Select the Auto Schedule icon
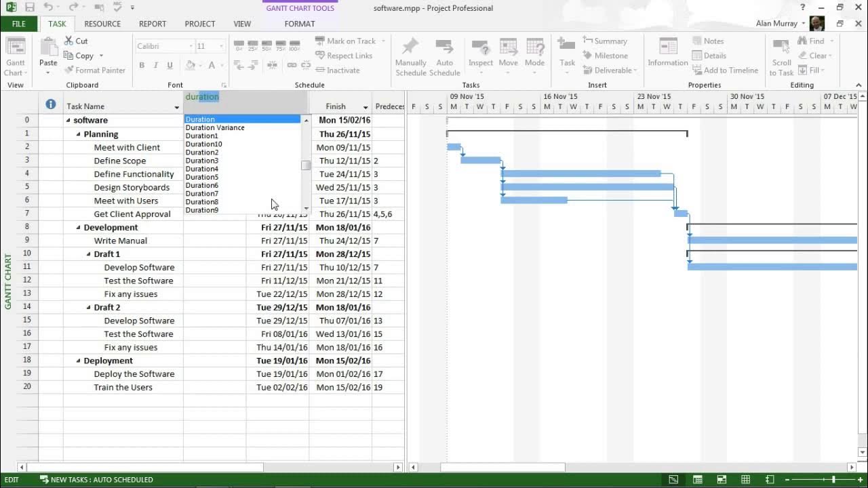This screenshot has width=868, height=488. [x=445, y=54]
